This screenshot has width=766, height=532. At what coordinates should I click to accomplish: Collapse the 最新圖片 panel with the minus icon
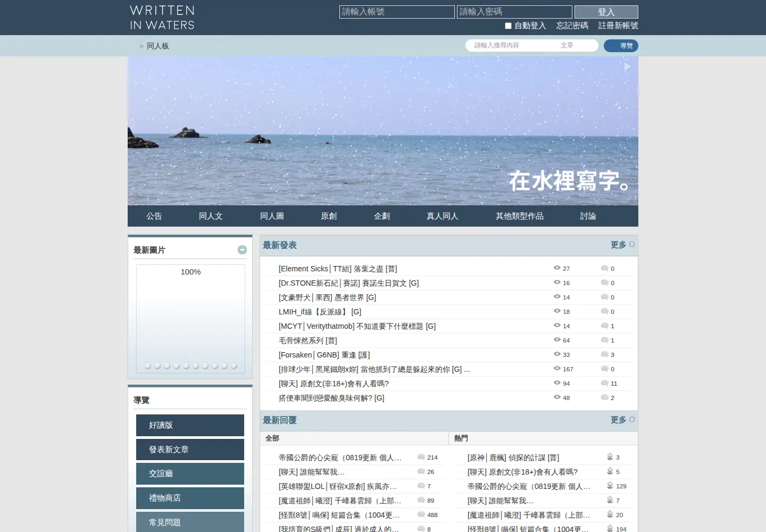[242, 250]
